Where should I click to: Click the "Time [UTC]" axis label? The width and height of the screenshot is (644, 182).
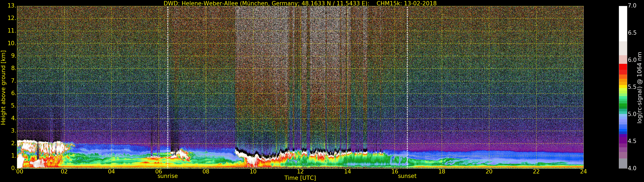300,178
